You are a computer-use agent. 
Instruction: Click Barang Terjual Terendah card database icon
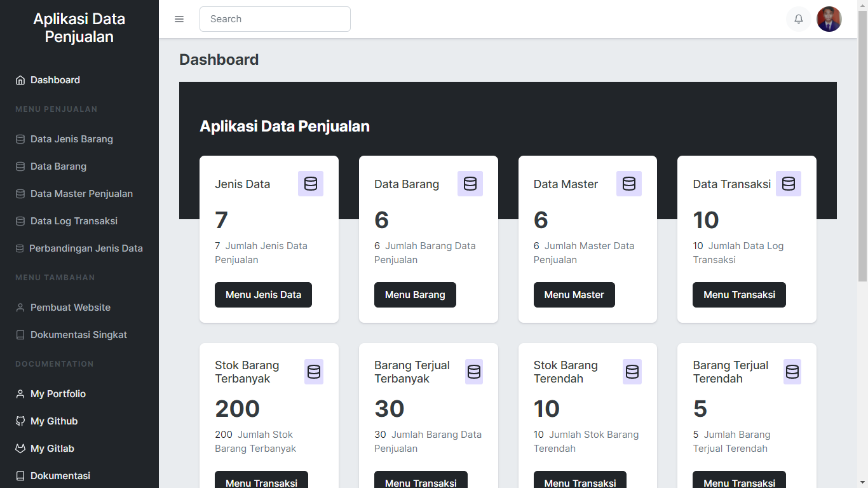coord(792,372)
